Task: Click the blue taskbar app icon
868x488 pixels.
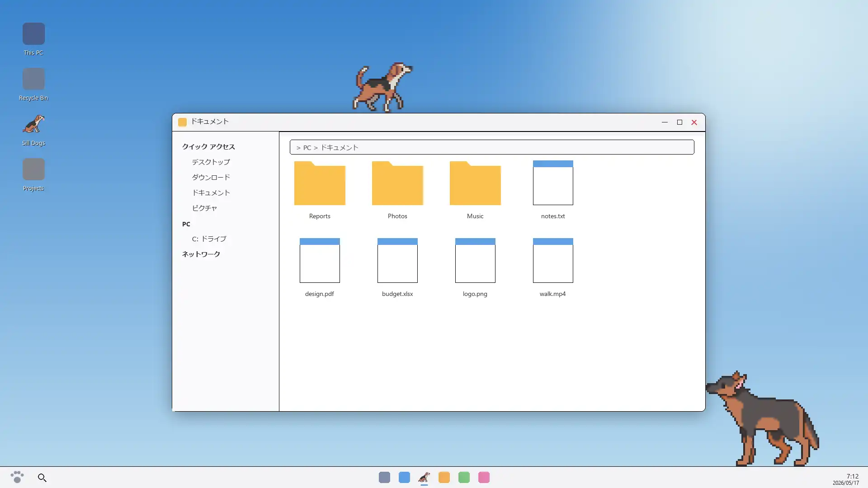Action: [404, 477]
